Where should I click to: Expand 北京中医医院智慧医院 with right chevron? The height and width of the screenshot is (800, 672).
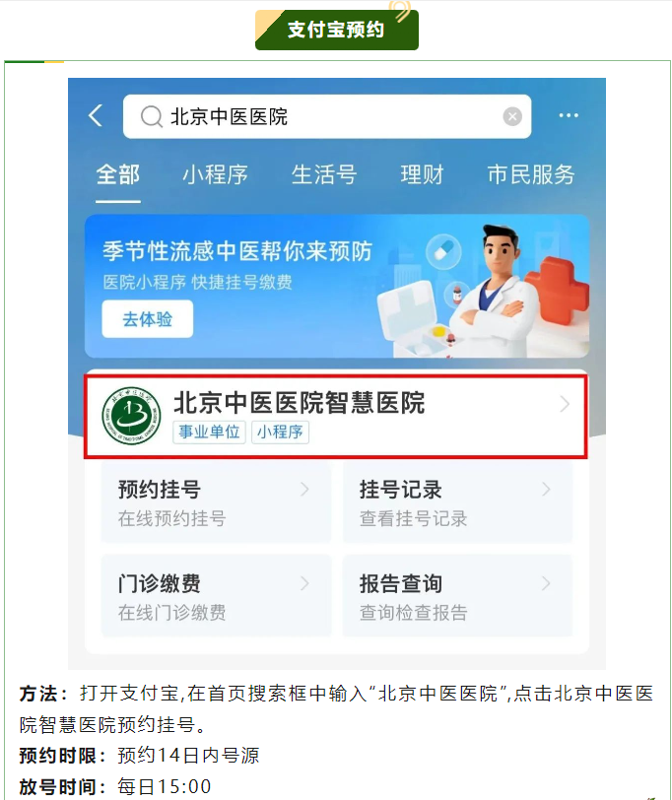[565, 404]
